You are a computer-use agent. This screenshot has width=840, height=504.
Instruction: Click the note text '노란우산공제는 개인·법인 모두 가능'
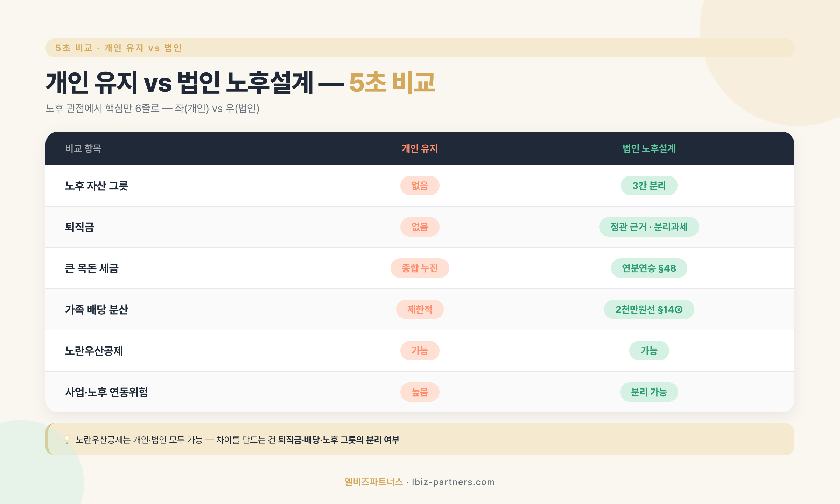[x=139, y=440]
